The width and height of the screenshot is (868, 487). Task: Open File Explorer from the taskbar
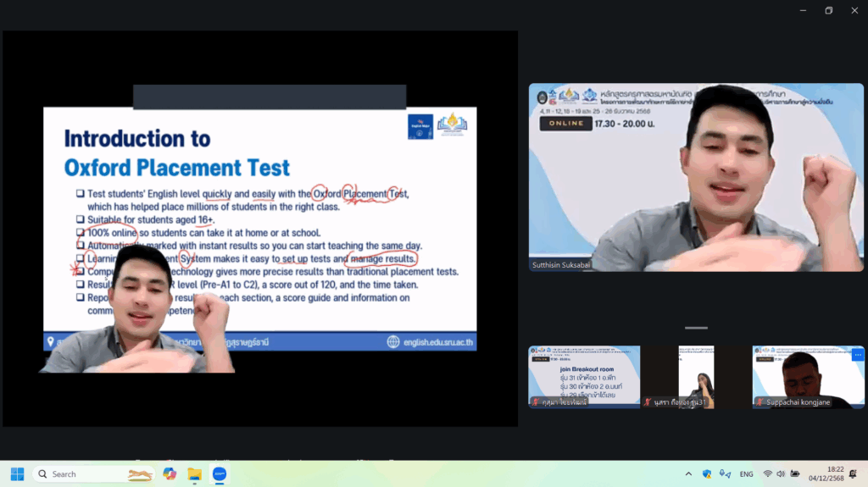click(194, 473)
